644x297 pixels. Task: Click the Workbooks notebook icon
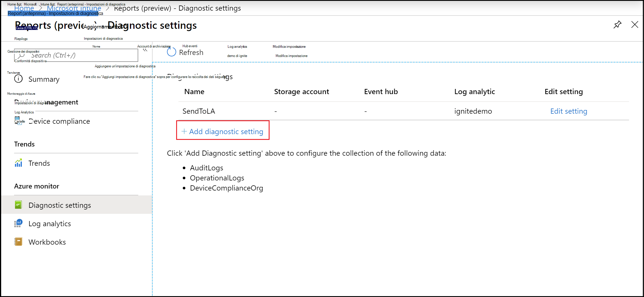tap(18, 242)
